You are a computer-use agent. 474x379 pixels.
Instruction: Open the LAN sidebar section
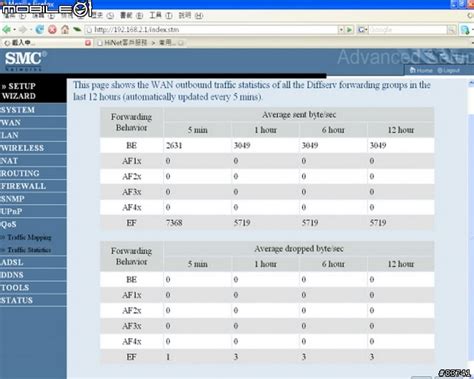33,135
